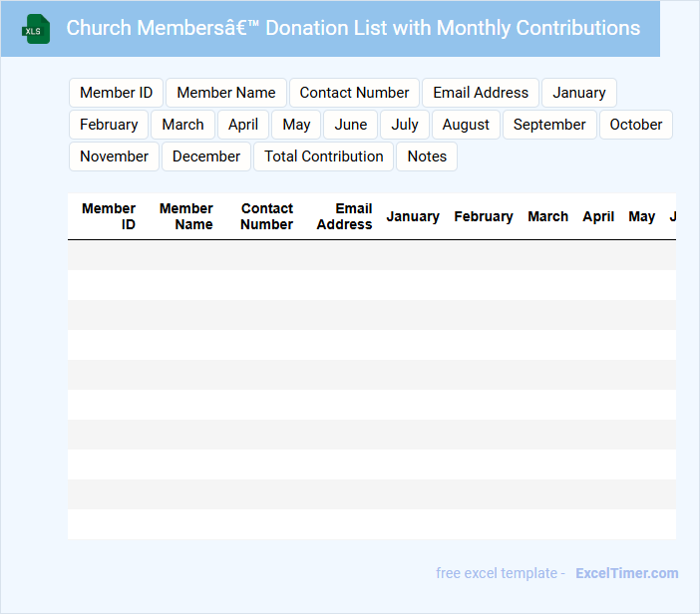Image resolution: width=700 pixels, height=614 pixels.
Task: Select the February tag chip
Action: [109, 125]
